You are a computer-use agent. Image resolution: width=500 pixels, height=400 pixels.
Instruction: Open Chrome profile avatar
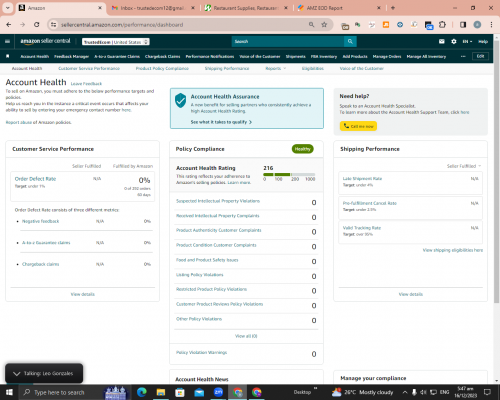tap(477, 25)
